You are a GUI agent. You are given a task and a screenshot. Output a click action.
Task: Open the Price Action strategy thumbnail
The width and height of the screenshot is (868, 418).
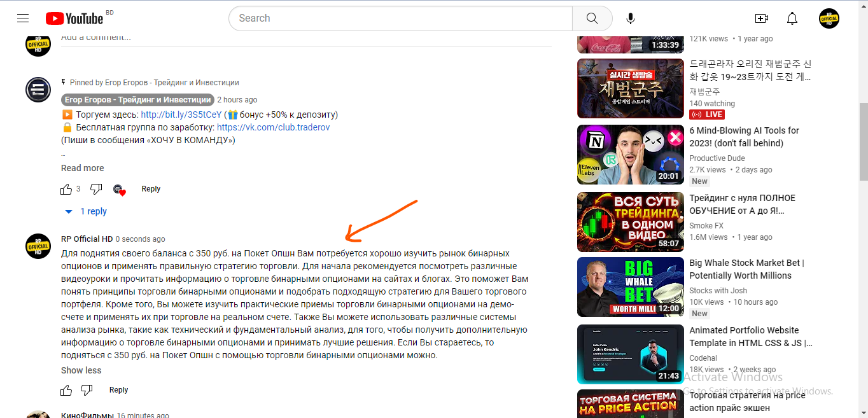[631, 403]
